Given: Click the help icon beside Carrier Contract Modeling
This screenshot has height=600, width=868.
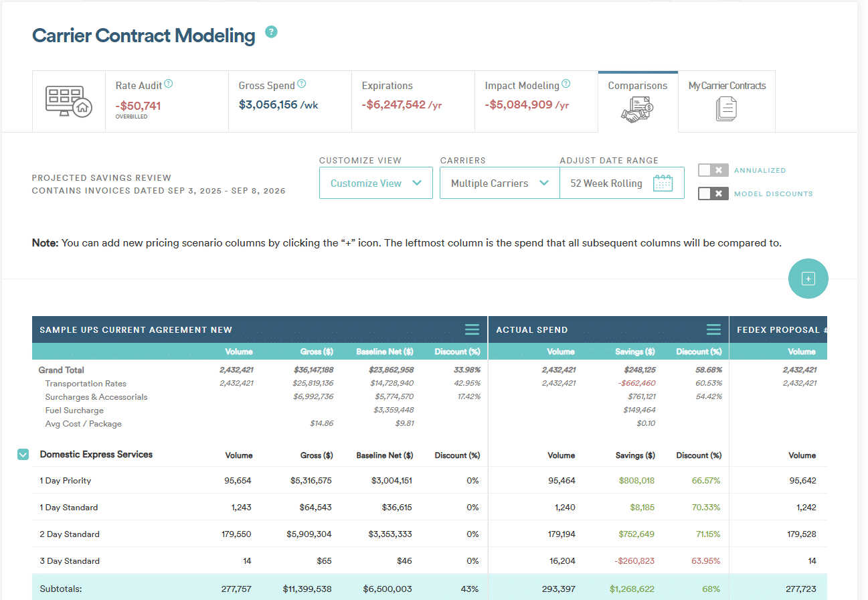Looking at the screenshot, I should point(271,32).
